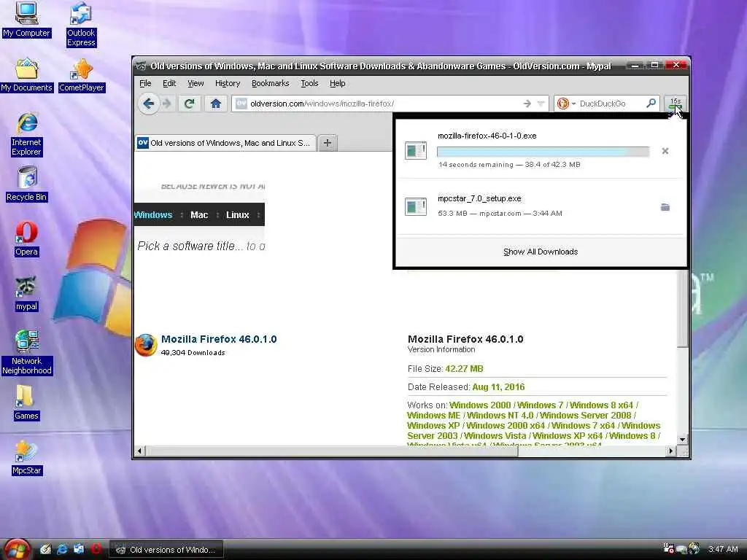The image size is (747, 560).
Task: Select the Internet Explorer desktop icon
Action: tap(26, 134)
